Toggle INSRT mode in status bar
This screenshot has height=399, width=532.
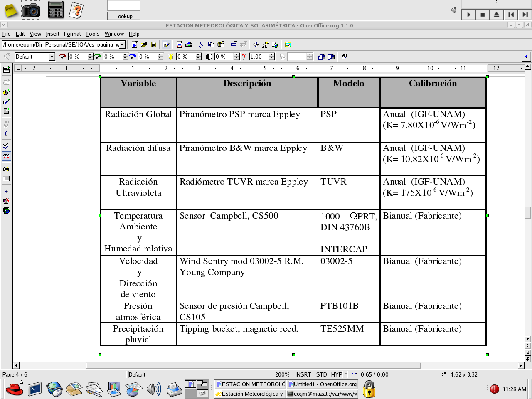click(x=303, y=374)
